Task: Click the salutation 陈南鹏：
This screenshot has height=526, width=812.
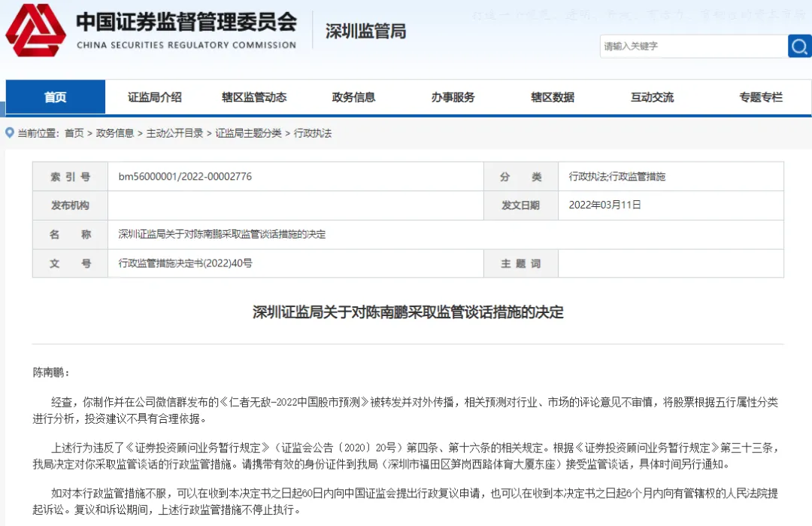Action: click(x=51, y=372)
